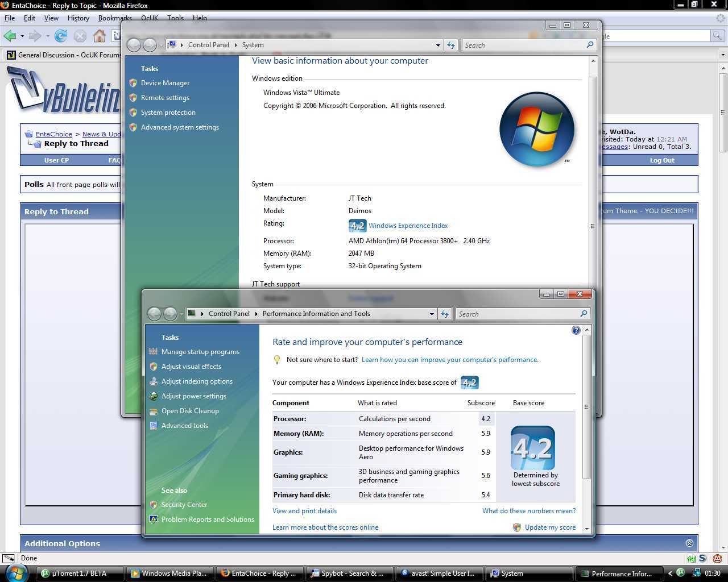Click Search box in Performance window
Screen dimensions: 728x582
[x=522, y=314]
